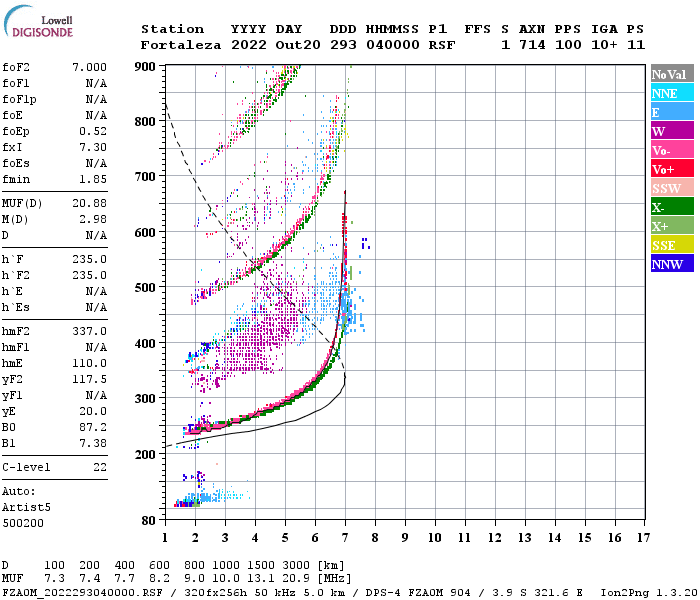This screenshot has width=700, height=600.
Task: Select the NoVal legend swatch
Action: pos(672,74)
